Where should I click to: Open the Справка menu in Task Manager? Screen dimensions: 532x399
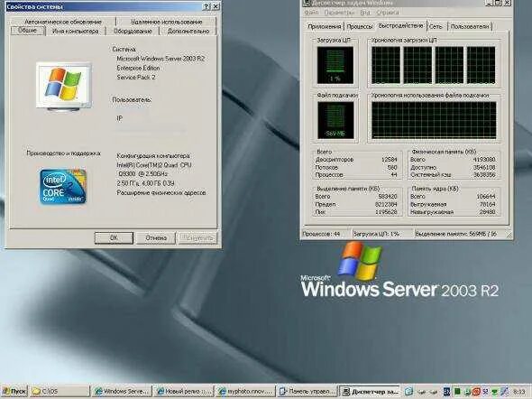388,13
